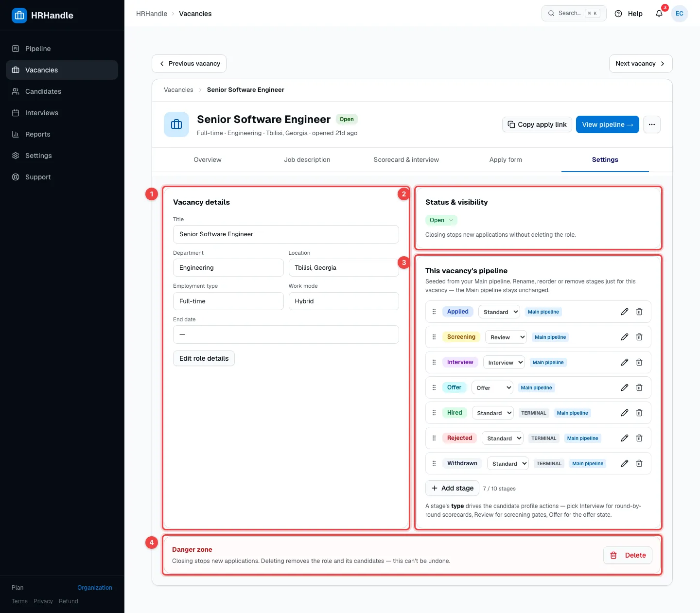Open the Applied stage type dropdown
700x613 pixels.
click(499, 312)
